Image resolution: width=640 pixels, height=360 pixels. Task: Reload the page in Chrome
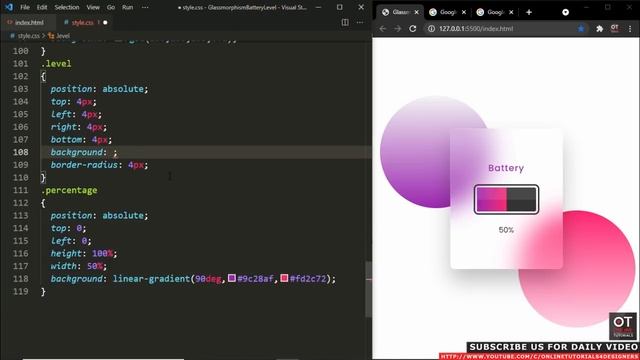[x=413, y=29]
